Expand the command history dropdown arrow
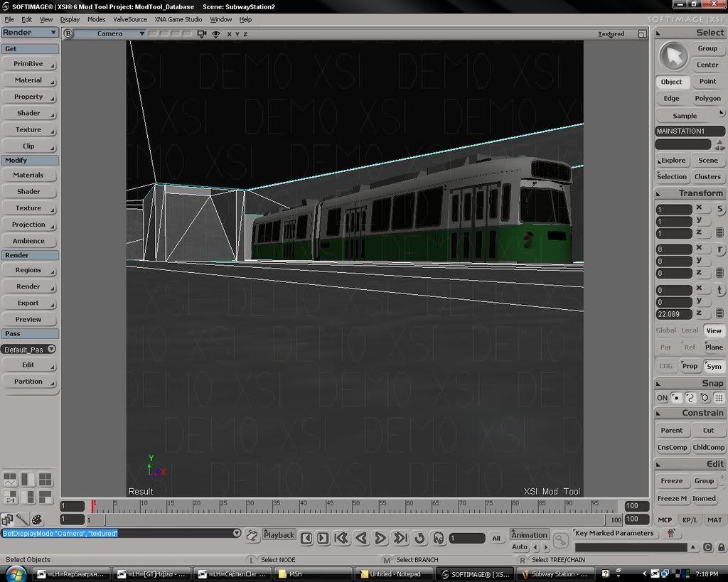This screenshot has height=582, width=728. 237,533
